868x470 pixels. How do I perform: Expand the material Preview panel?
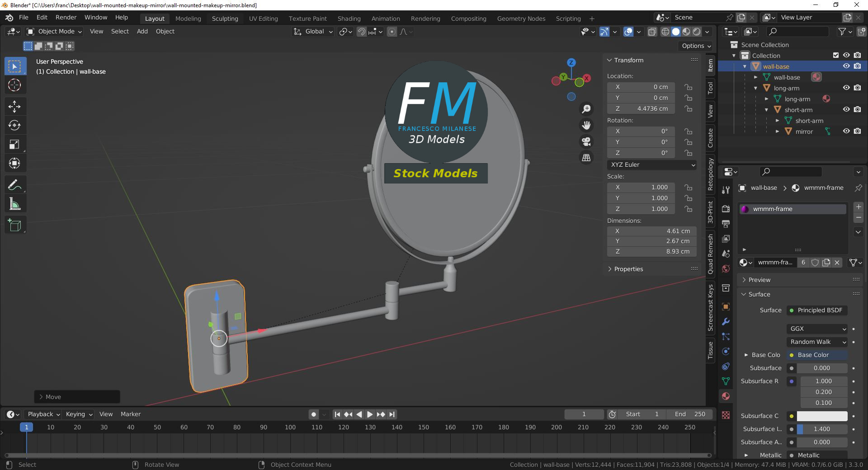click(x=759, y=280)
